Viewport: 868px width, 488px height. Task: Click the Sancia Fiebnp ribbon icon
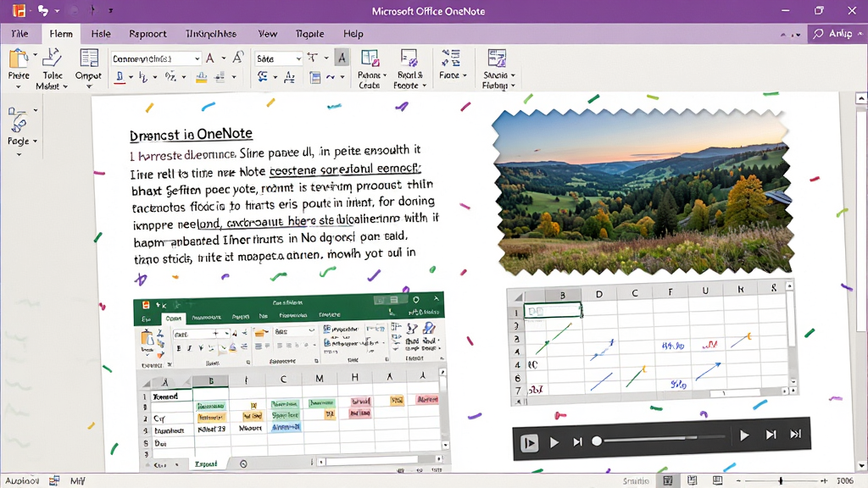497,58
